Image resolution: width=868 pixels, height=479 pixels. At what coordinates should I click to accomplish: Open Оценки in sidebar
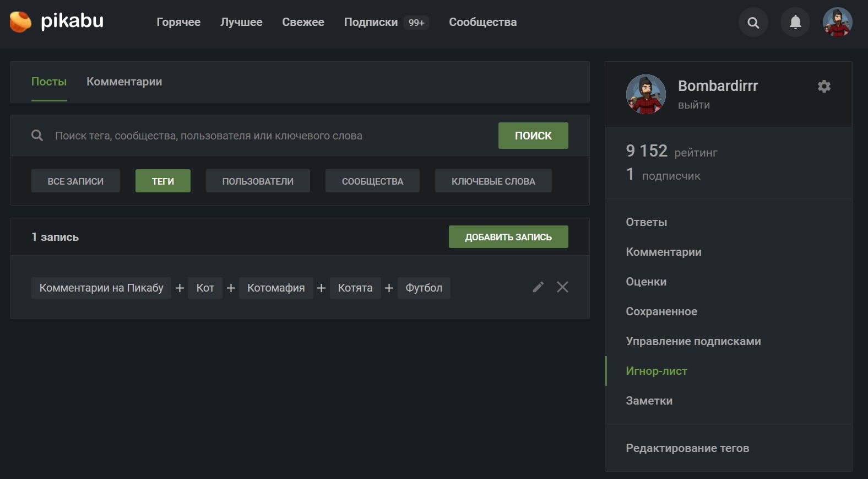pos(646,282)
